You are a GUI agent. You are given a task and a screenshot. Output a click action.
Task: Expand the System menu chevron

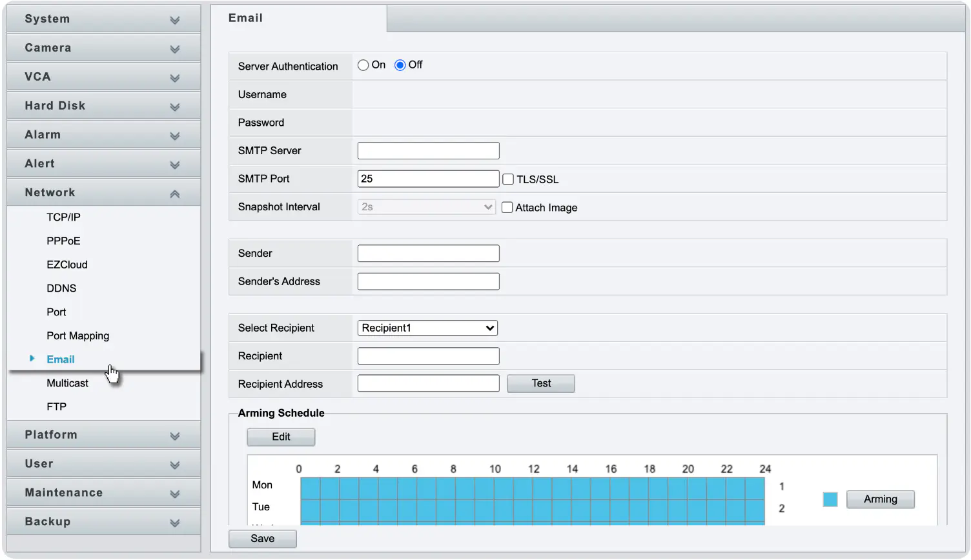click(x=174, y=20)
